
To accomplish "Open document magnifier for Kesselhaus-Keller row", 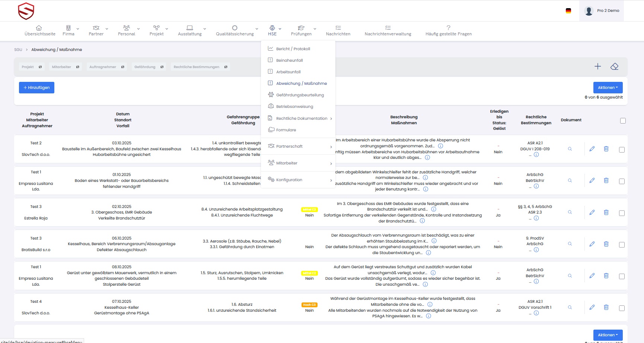I will 570,307.
